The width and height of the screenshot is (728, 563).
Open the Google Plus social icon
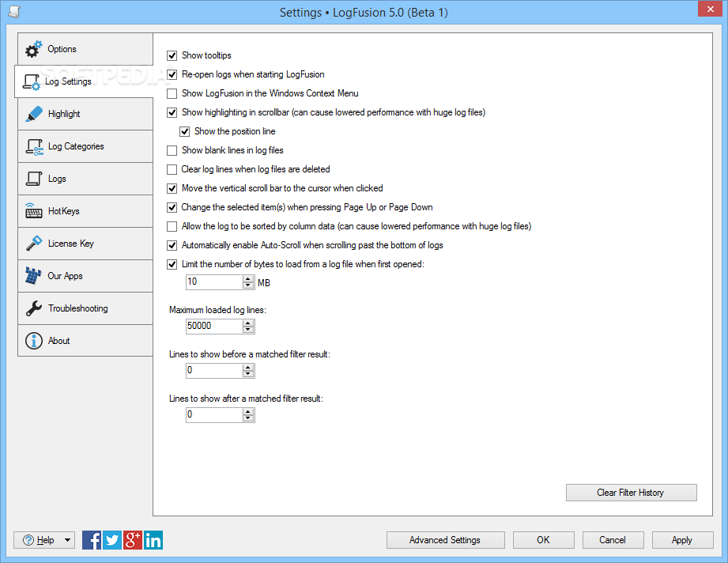(x=132, y=540)
